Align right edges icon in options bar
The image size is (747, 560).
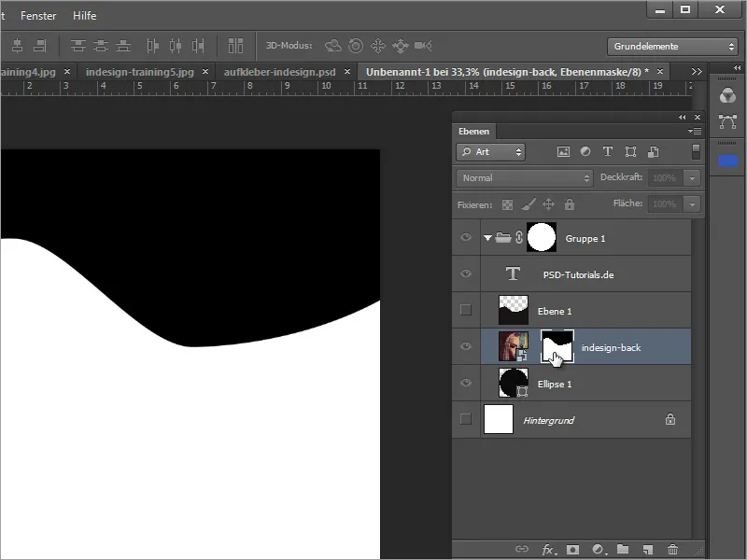pyautogui.click(x=40, y=46)
